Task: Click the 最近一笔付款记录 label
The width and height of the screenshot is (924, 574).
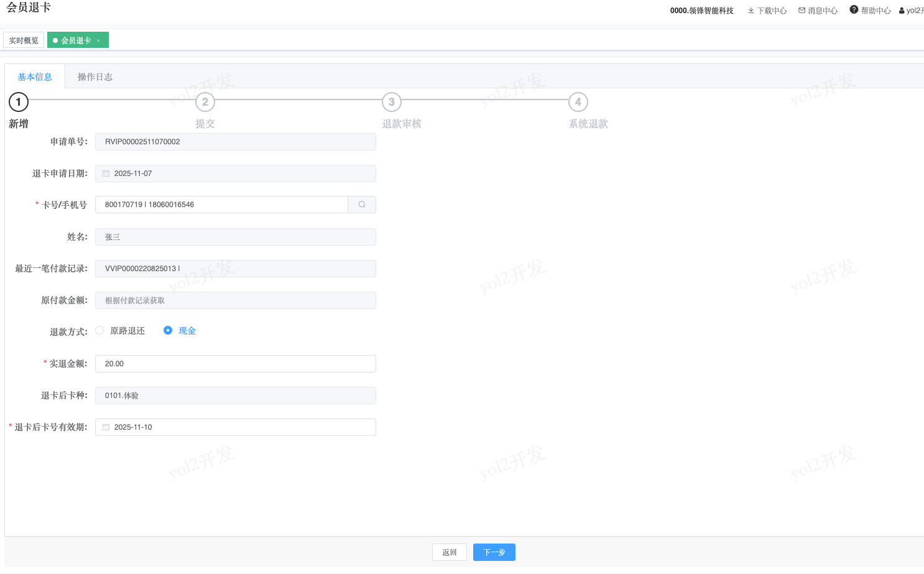Action: coord(51,269)
